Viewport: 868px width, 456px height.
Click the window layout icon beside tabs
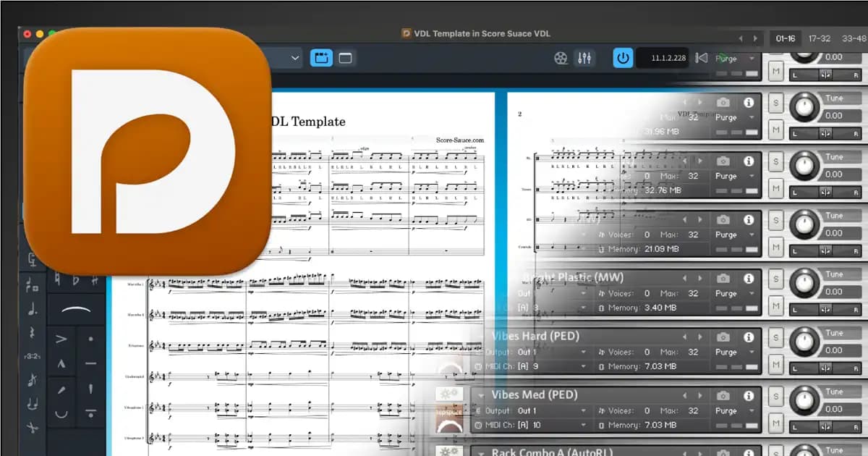(x=346, y=59)
